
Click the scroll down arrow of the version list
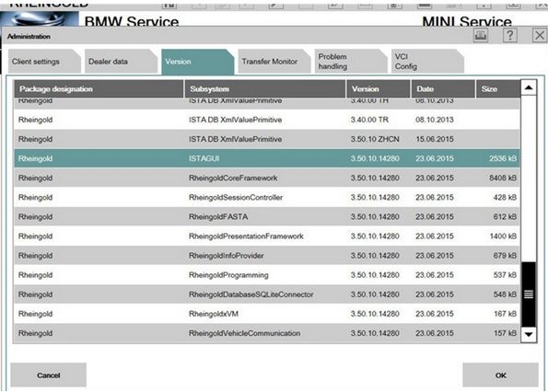[529, 334]
